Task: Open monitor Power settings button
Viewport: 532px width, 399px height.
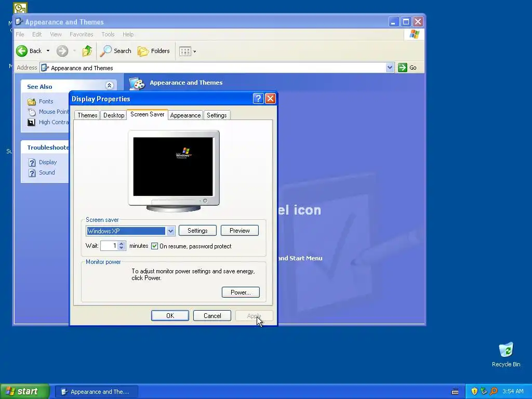Action: tap(241, 292)
